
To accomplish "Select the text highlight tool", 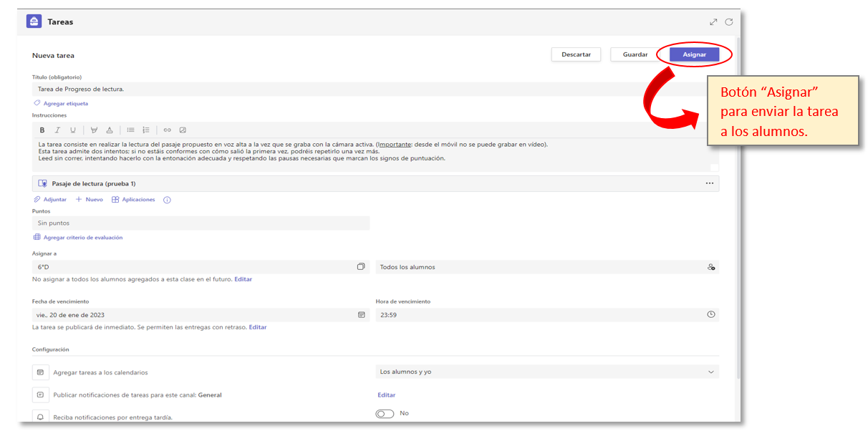I will tap(94, 130).
